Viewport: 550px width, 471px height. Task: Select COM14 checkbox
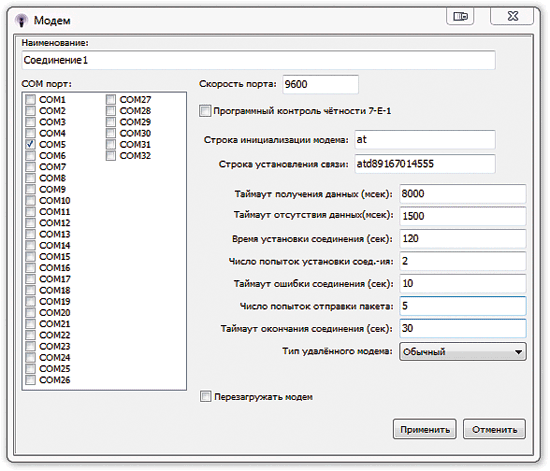[x=31, y=245]
